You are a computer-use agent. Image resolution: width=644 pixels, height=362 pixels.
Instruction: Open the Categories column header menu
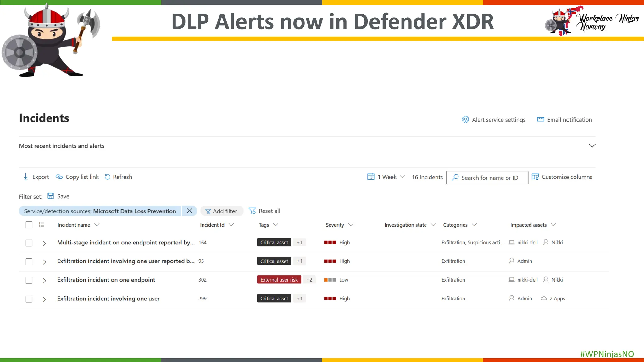click(x=474, y=225)
